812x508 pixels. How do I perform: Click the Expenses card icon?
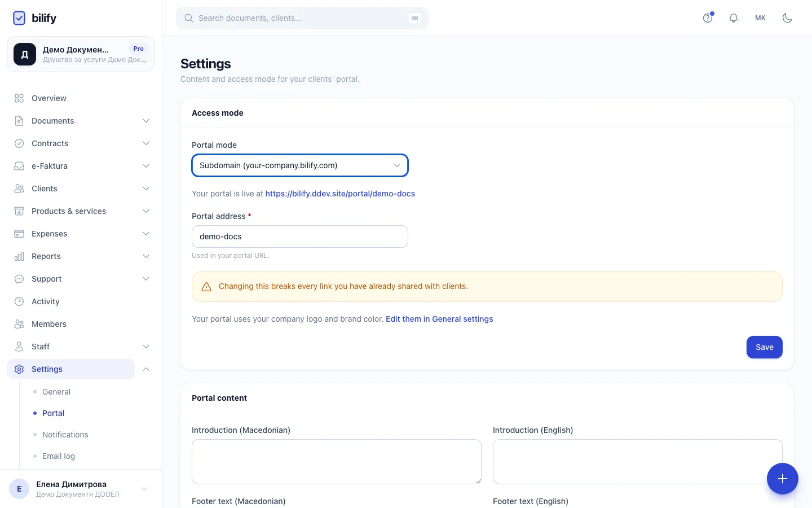click(19, 234)
